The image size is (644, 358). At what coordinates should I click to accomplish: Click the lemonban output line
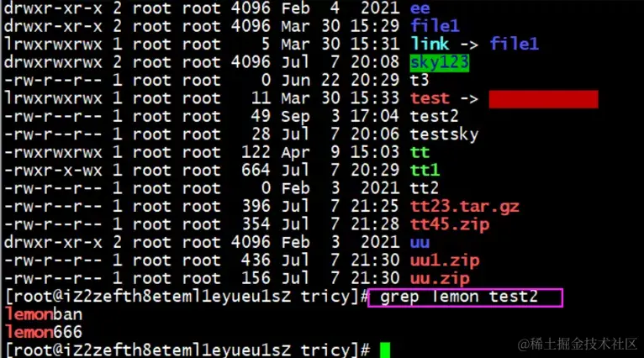tap(44, 314)
